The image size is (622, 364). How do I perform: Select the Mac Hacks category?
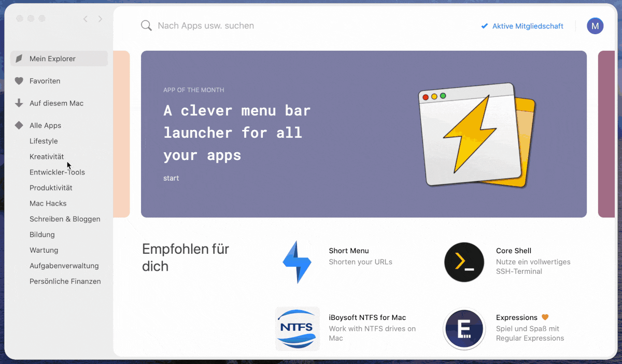click(x=48, y=203)
